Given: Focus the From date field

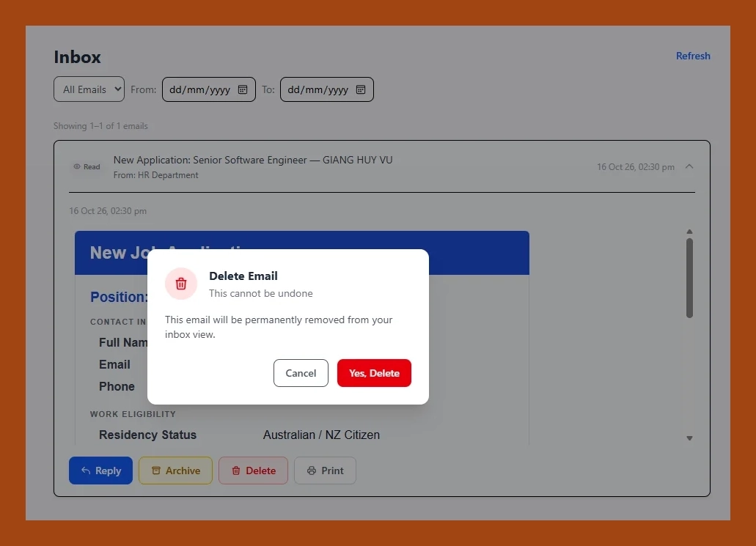Looking at the screenshot, I should (x=209, y=89).
